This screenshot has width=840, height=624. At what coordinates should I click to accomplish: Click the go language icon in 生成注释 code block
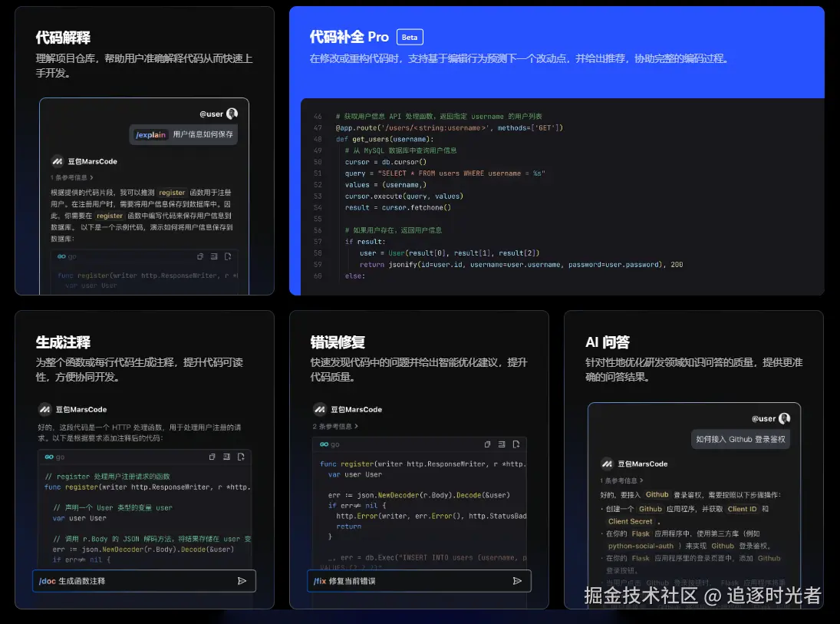(49, 457)
